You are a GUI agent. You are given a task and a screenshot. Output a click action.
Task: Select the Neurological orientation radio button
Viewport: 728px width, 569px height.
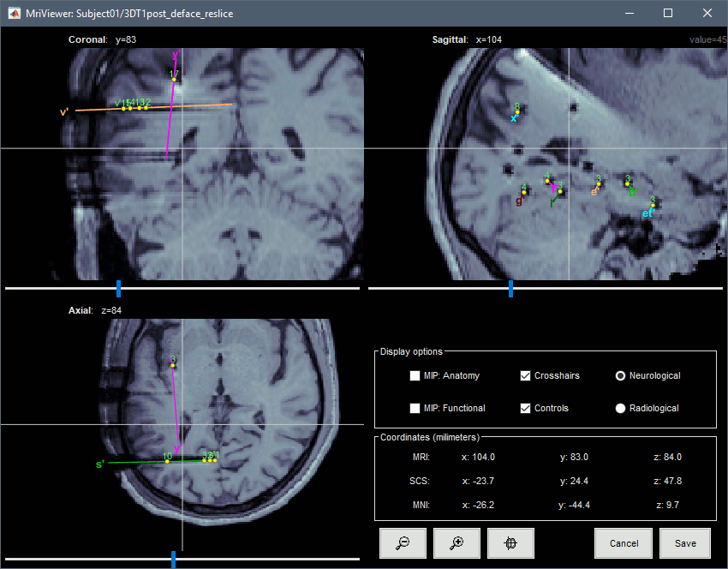tap(621, 376)
